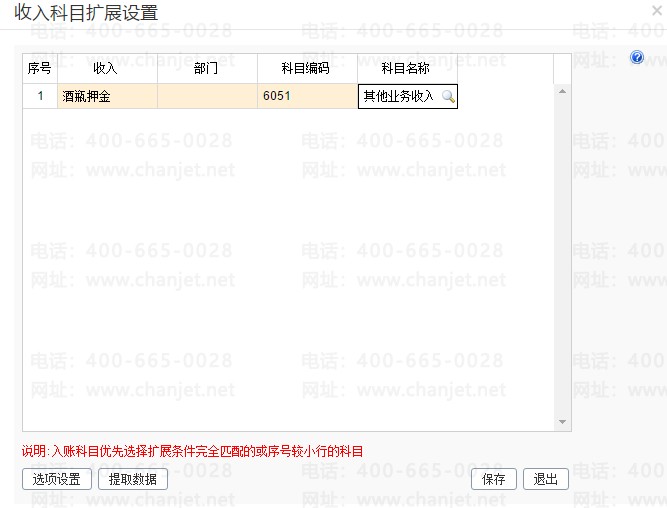Select the 收入 column header

pos(107,68)
